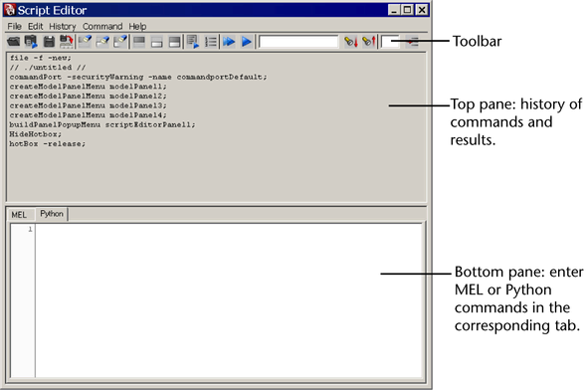The height and width of the screenshot is (390, 588).
Task: Click the Go to Line icon
Action: click(x=413, y=41)
